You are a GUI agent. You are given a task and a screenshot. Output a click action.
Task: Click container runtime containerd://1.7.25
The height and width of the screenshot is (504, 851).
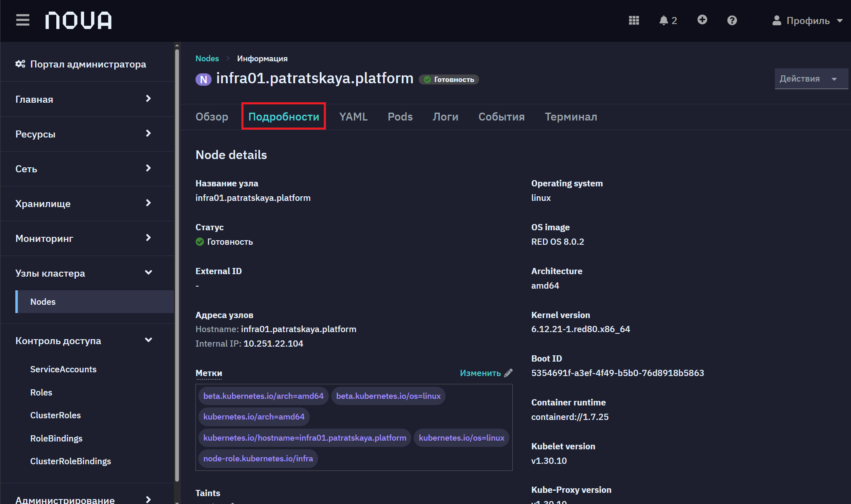(570, 417)
